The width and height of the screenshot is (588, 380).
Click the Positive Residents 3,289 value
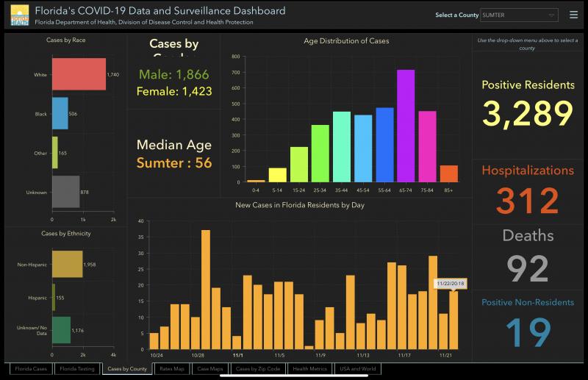(x=528, y=113)
